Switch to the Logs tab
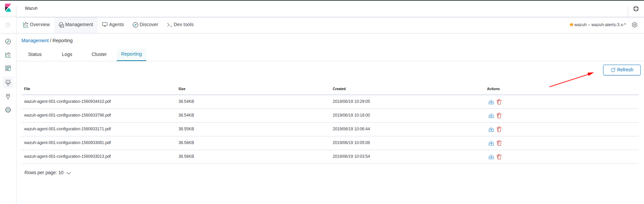The height and width of the screenshot is (204, 644). point(67,54)
